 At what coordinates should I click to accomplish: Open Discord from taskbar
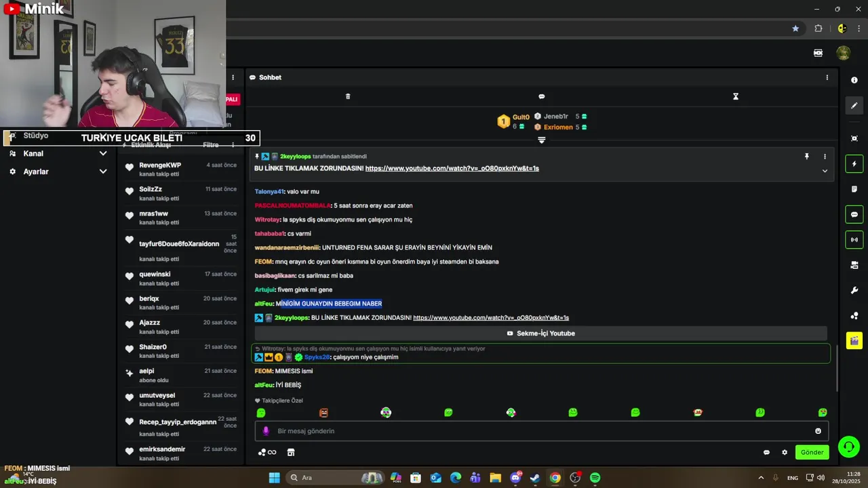coord(515,478)
